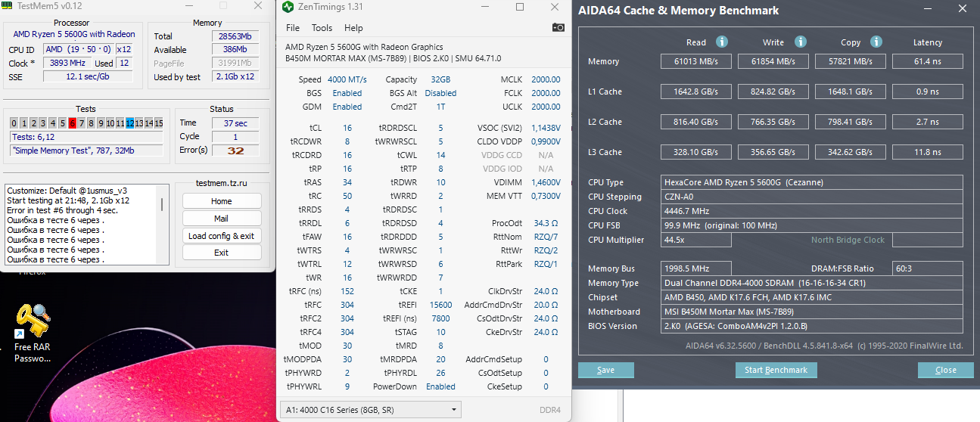
Task: Click the Memory Read value 61013 MB/s
Action: [695, 61]
